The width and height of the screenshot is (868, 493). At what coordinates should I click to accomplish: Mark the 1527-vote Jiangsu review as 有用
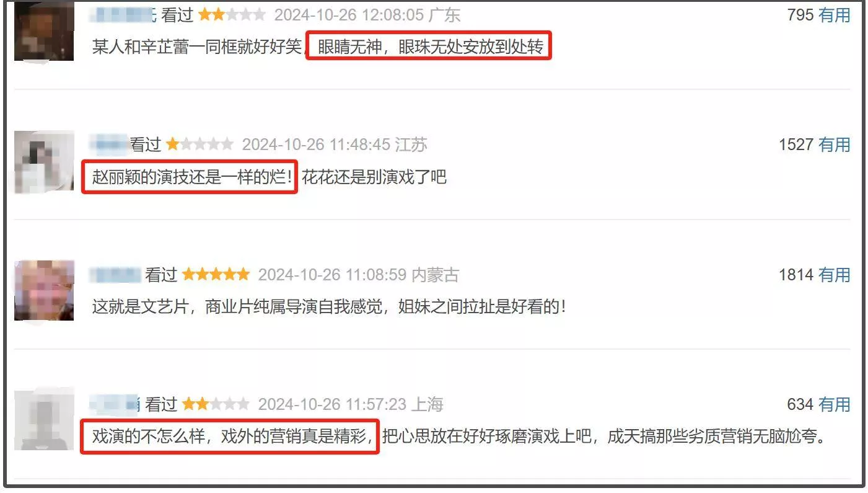[834, 144]
